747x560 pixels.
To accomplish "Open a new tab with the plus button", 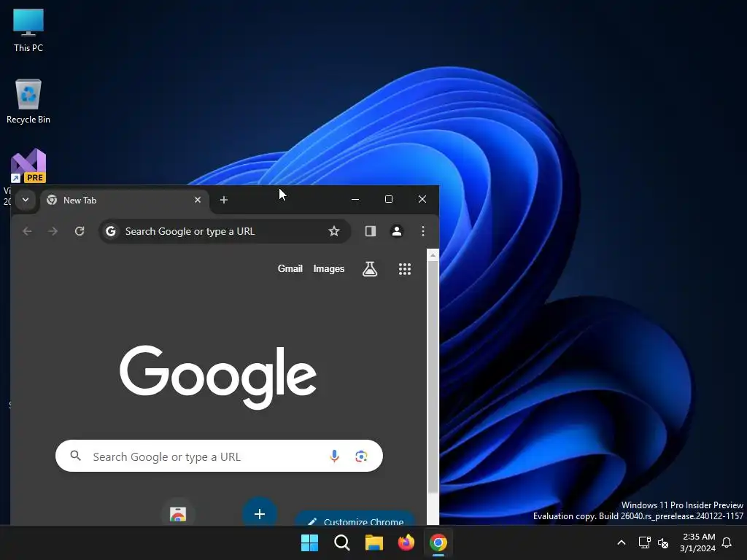I will 224,200.
